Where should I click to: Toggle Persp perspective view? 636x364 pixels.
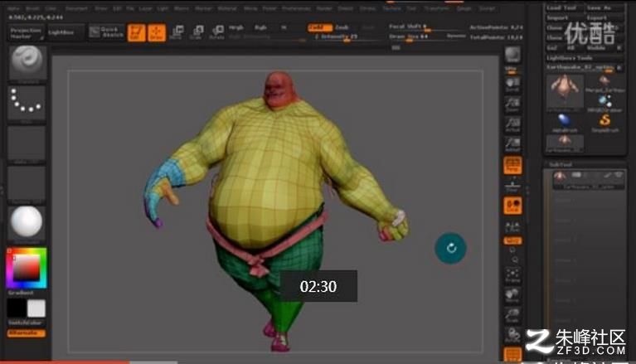(x=512, y=165)
